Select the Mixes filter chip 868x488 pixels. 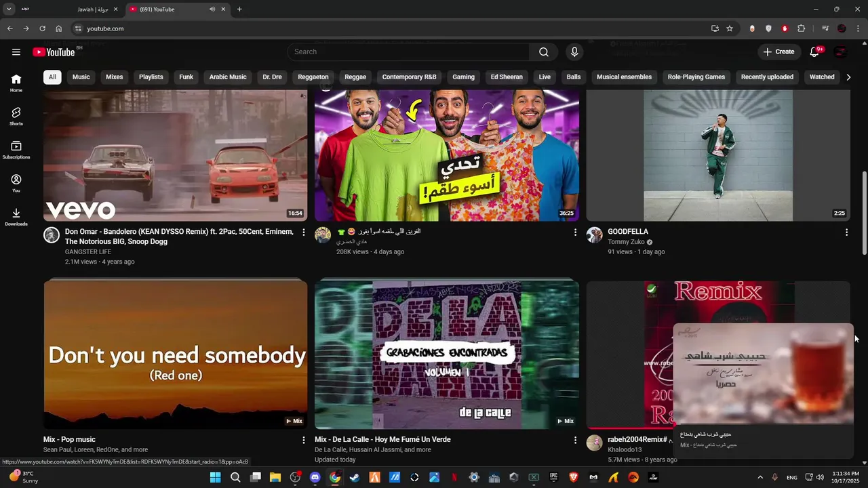click(115, 77)
